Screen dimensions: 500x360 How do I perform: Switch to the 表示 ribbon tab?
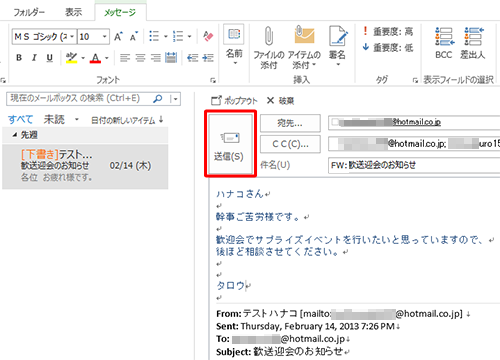point(73,13)
